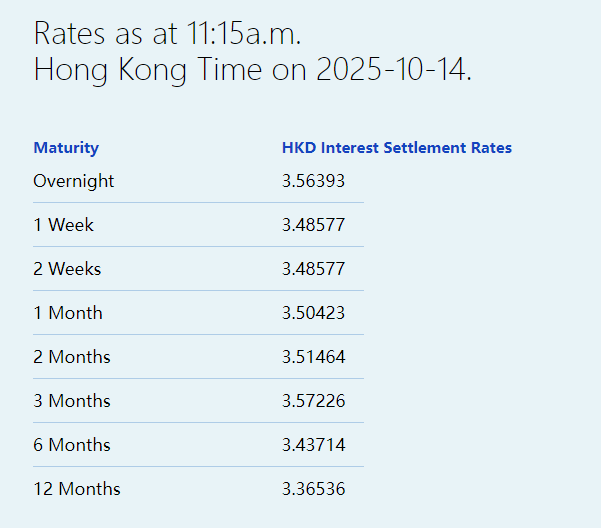Select the 6 Months maturity label
601x528 pixels.
(72, 445)
